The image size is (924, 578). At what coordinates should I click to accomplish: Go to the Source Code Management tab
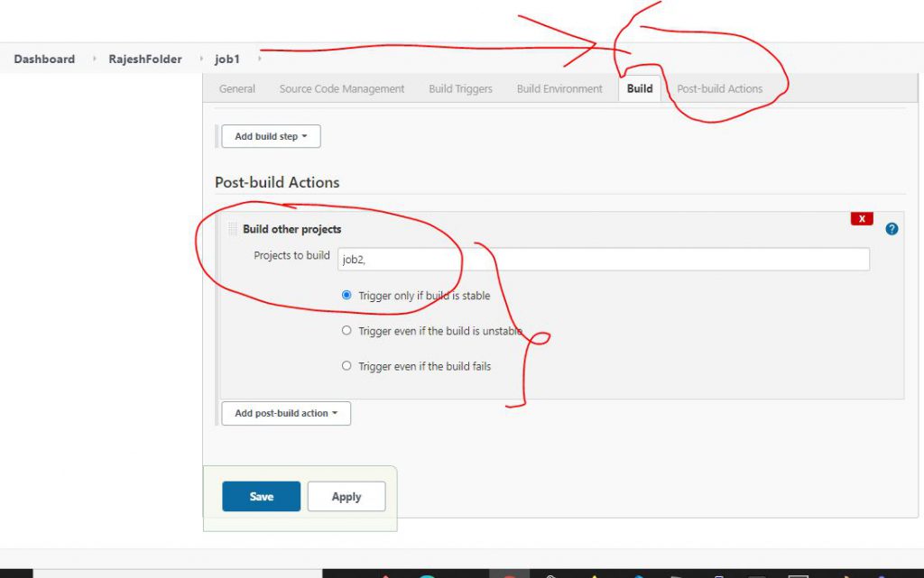tap(342, 89)
